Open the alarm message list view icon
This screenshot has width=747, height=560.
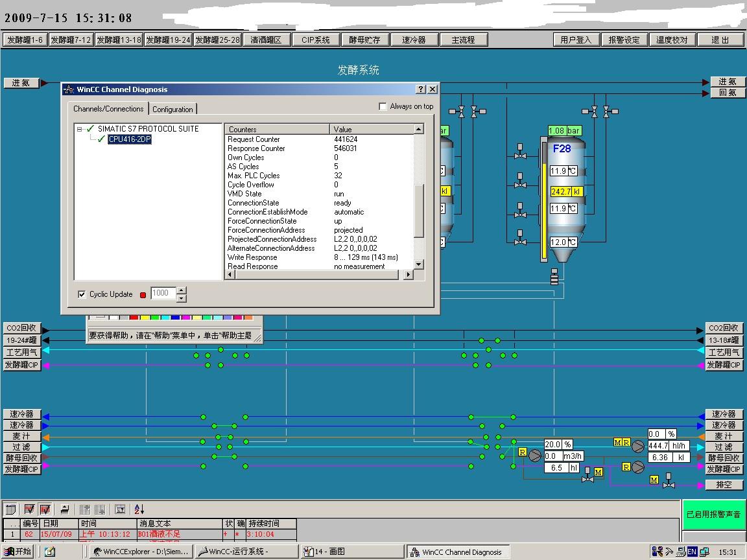point(10,509)
